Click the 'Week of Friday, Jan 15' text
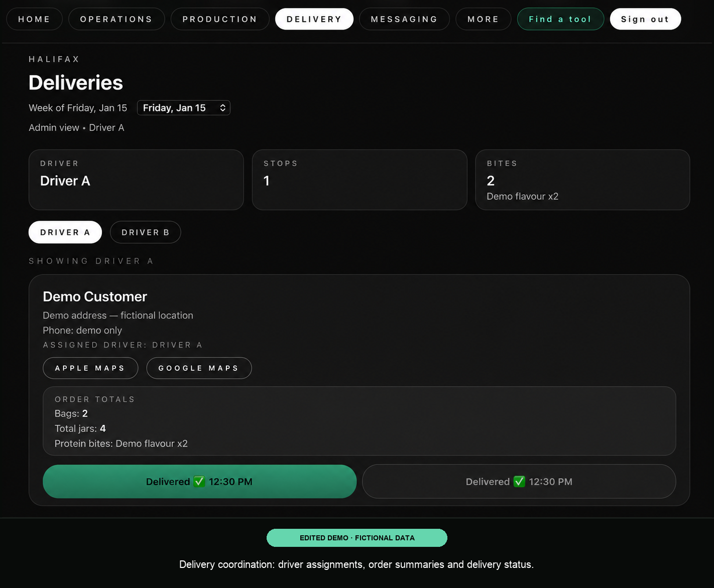This screenshot has height=588, width=714. (78, 108)
